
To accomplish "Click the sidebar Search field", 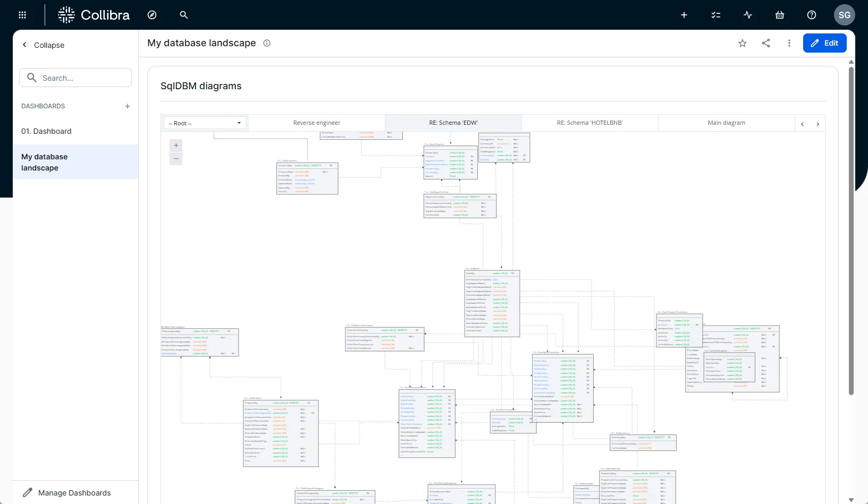I will [75, 78].
